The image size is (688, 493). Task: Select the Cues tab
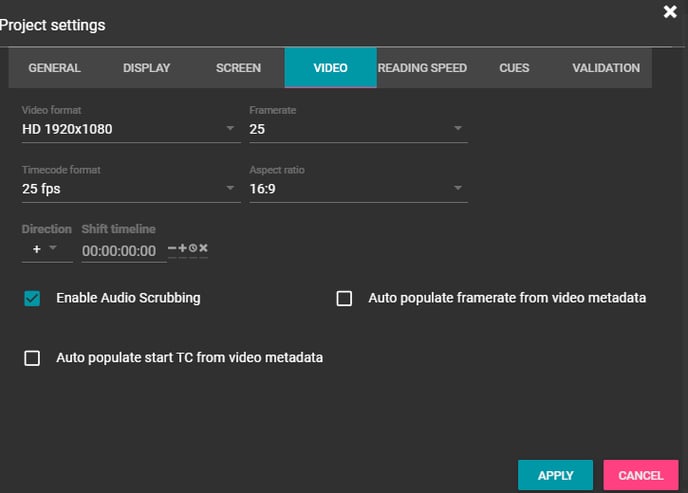pyautogui.click(x=514, y=68)
